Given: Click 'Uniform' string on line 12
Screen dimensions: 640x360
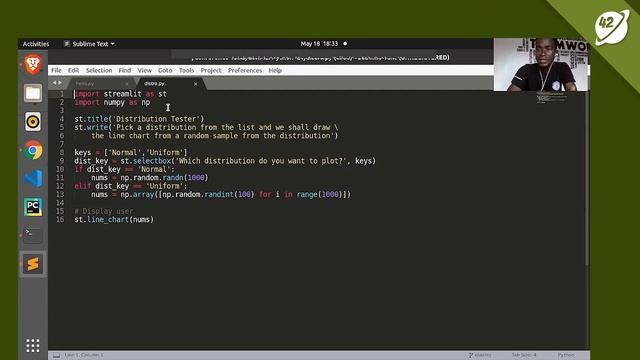Looking at the screenshot, I should [164, 186].
